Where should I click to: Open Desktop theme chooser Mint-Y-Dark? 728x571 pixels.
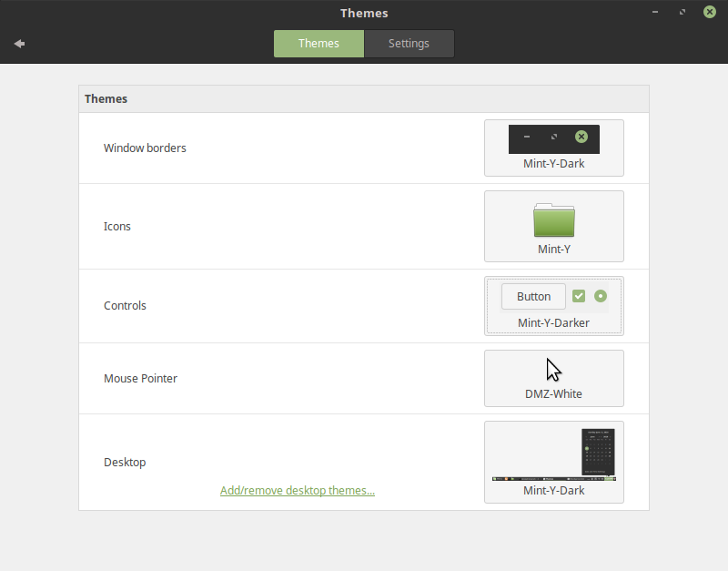(554, 462)
